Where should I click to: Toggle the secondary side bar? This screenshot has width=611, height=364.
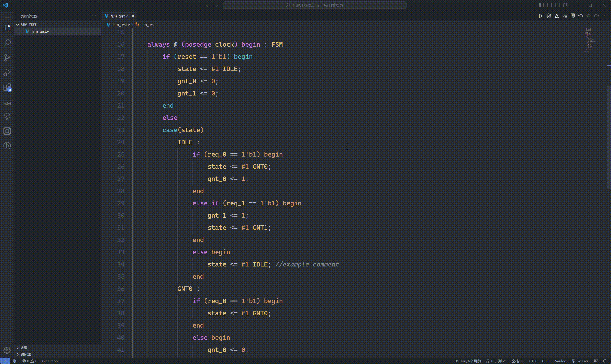tap(557, 5)
